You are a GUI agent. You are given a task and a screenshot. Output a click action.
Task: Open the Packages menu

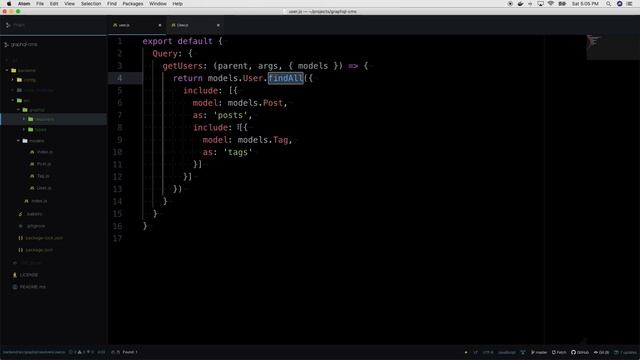tap(133, 4)
